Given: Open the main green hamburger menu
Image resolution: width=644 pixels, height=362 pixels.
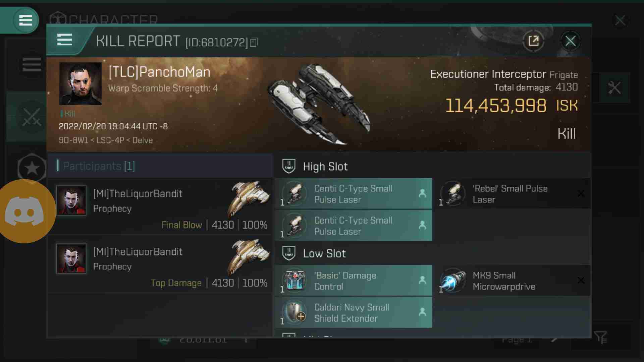Looking at the screenshot, I should 25,20.
